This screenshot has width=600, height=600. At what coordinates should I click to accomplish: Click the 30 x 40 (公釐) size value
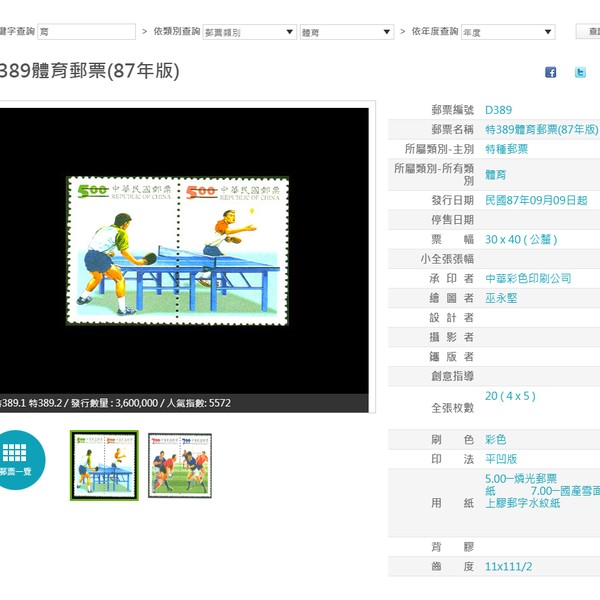click(521, 240)
